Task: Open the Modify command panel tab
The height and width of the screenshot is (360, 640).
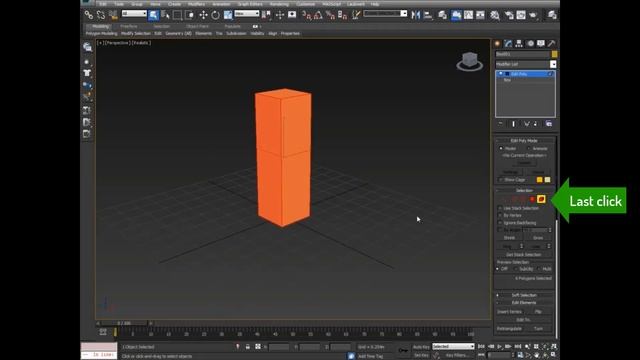Action: pos(508,43)
